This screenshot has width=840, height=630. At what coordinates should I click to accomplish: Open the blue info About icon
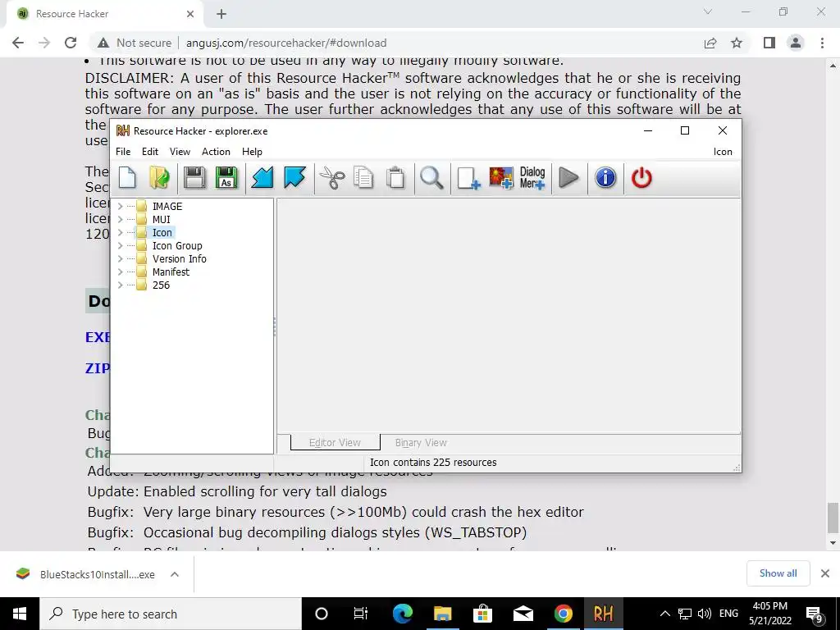click(x=605, y=178)
